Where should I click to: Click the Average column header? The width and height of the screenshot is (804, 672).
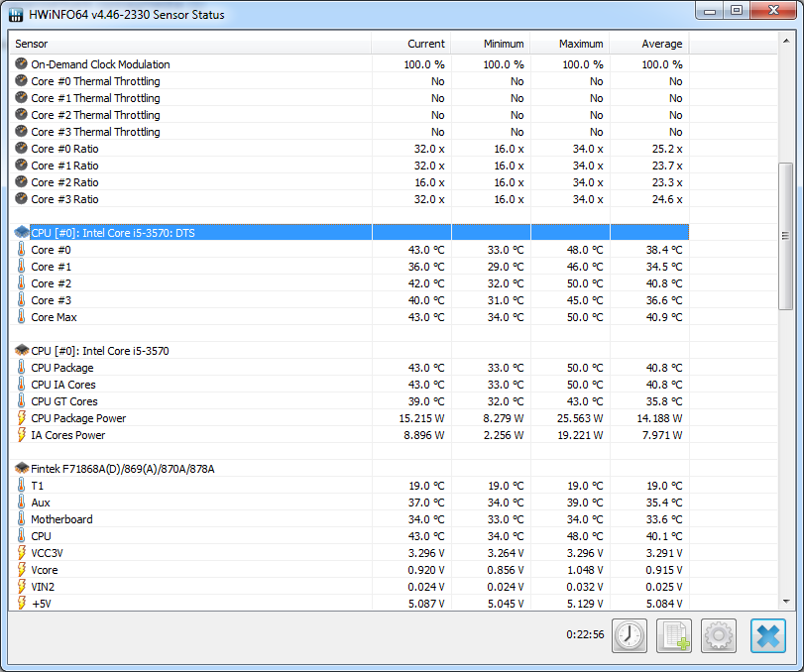coord(649,44)
